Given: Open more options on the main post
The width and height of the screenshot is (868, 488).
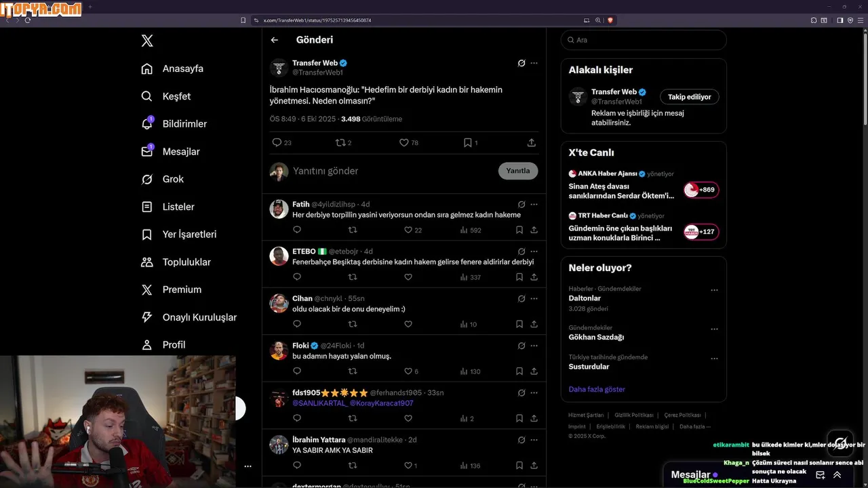Looking at the screenshot, I should click(534, 63).
